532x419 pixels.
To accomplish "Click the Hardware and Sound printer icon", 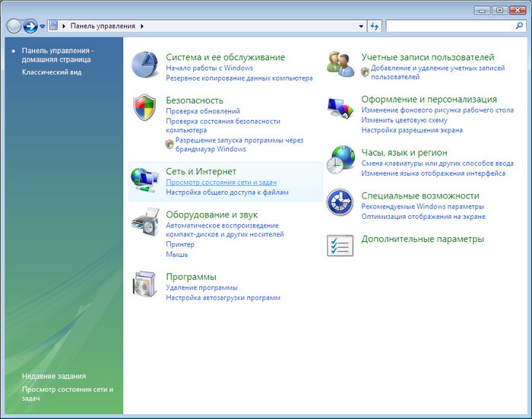I will point(145,222).
